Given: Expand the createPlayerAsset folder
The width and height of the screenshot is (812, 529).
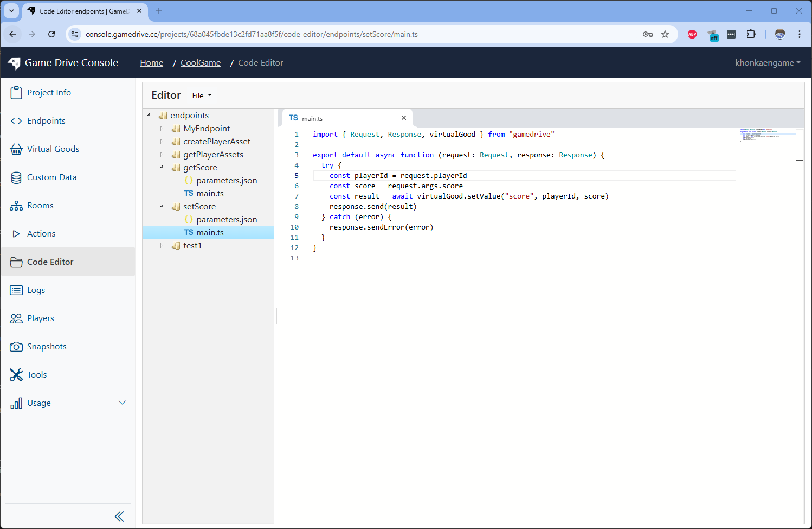Looking at the screenshot, I should (x=162, y=141).
